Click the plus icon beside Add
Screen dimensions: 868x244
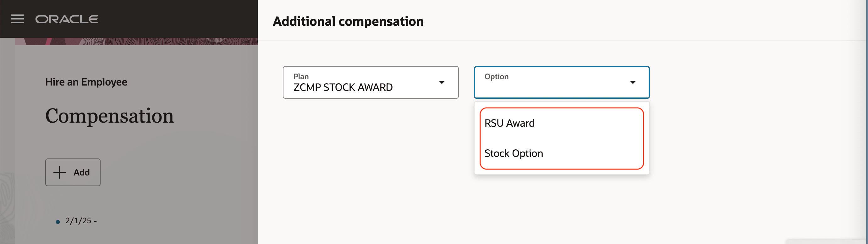(60, 172)
